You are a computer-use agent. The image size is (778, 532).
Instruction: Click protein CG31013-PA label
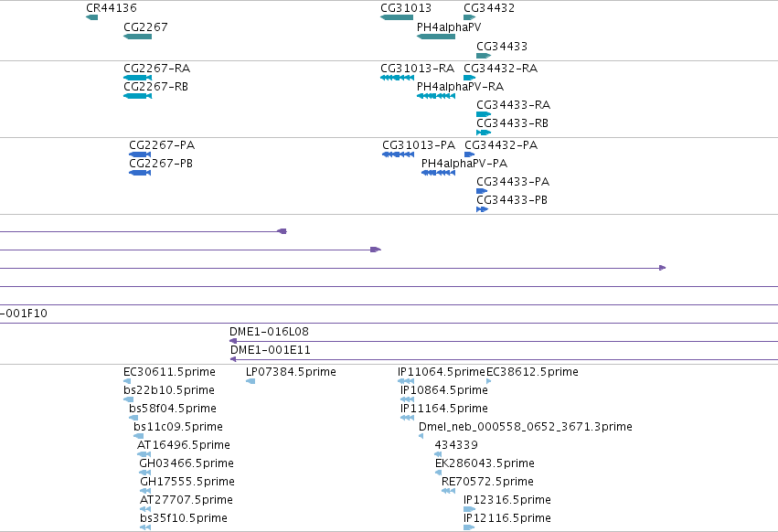(x=419, y=145)
